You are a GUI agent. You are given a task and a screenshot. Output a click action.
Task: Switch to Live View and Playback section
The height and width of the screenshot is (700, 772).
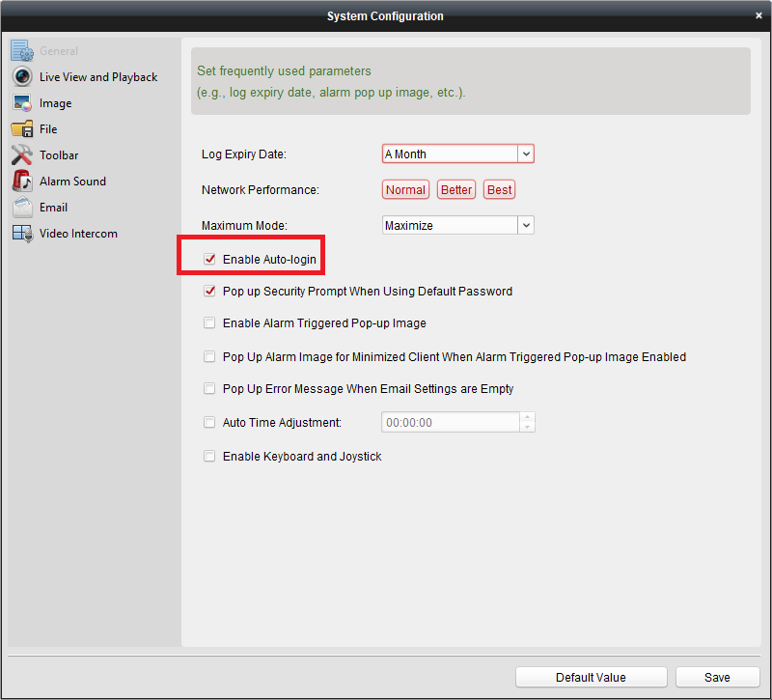[x=97, y=77]
